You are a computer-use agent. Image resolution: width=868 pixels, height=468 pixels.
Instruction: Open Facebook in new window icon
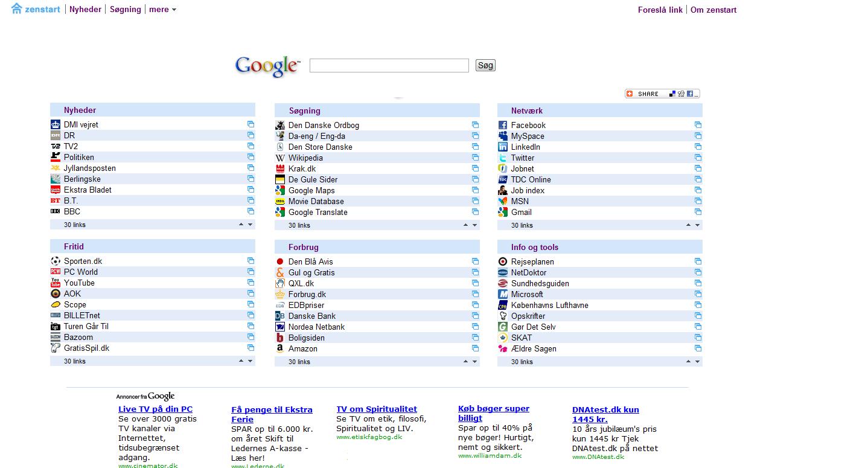698,125
